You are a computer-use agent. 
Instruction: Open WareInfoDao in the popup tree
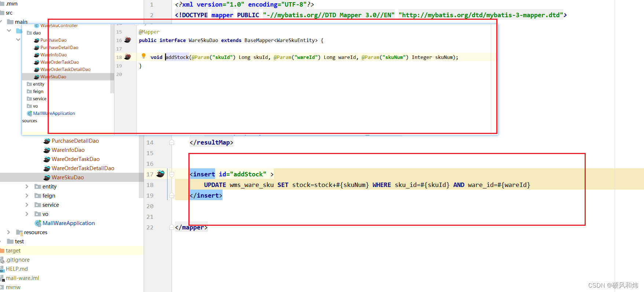coord(54,55)
